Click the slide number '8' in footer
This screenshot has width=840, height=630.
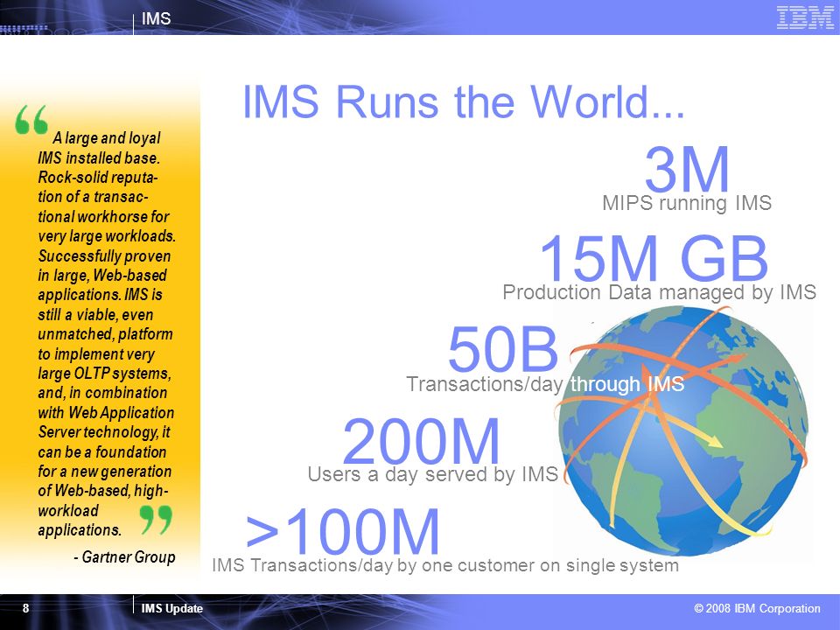[25, 608]
